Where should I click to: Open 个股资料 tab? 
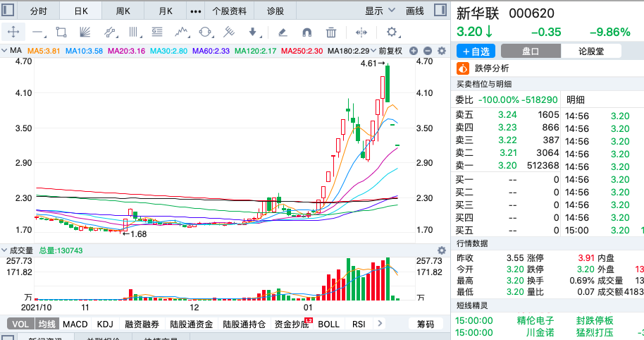[x=229, y=11]
